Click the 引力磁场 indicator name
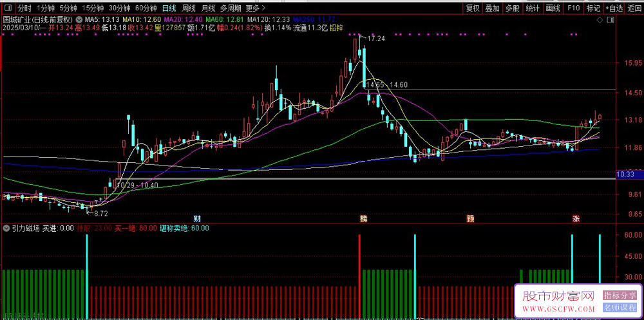644x320 pixels. [26, 228]
